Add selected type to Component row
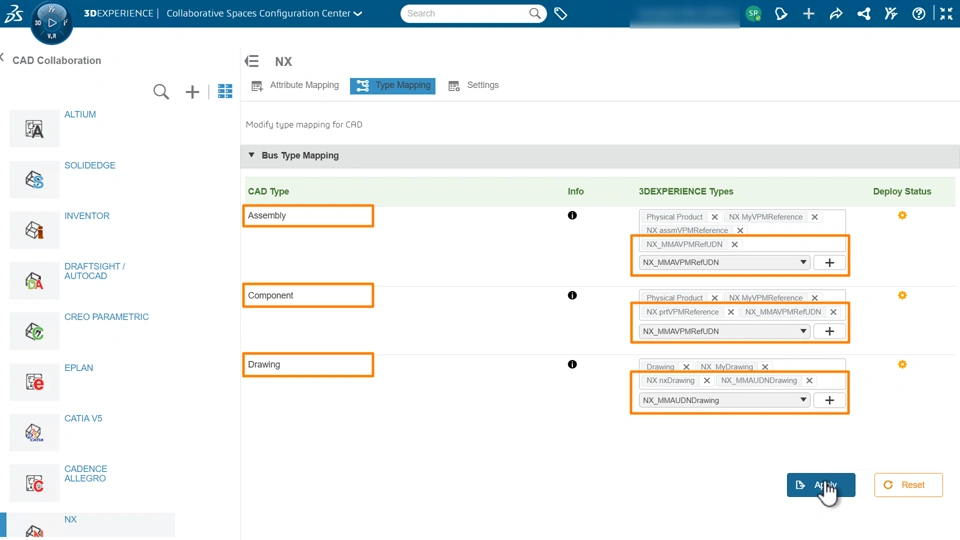 830,331
